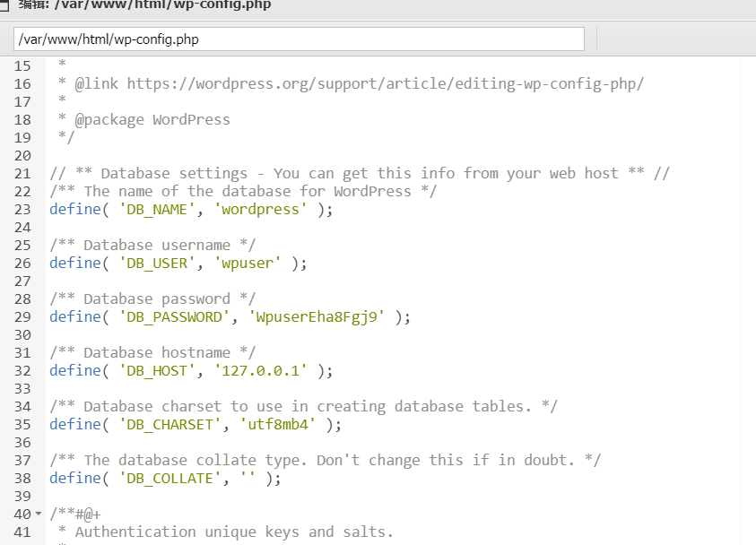
Task: Select line number 23 in gutter
Action: click(22, 209)
